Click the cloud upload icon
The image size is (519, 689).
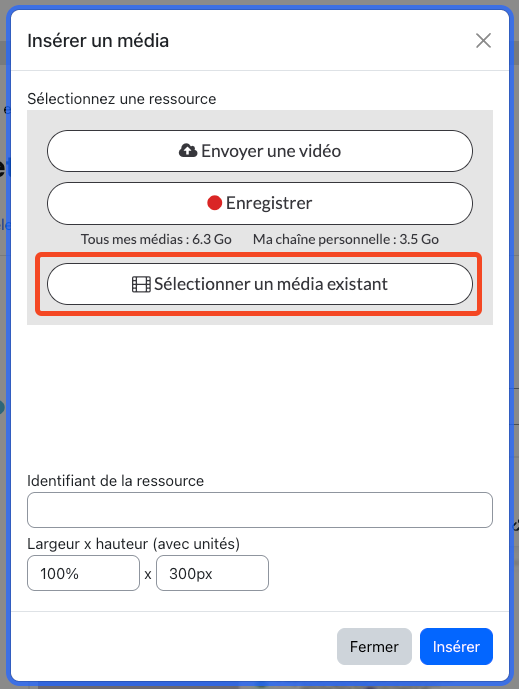click(x=188, y=151)
